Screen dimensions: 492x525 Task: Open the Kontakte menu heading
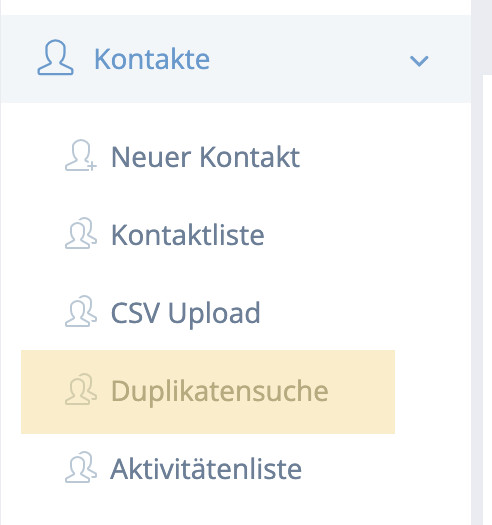pyautogui.click(x=152, y=59)
